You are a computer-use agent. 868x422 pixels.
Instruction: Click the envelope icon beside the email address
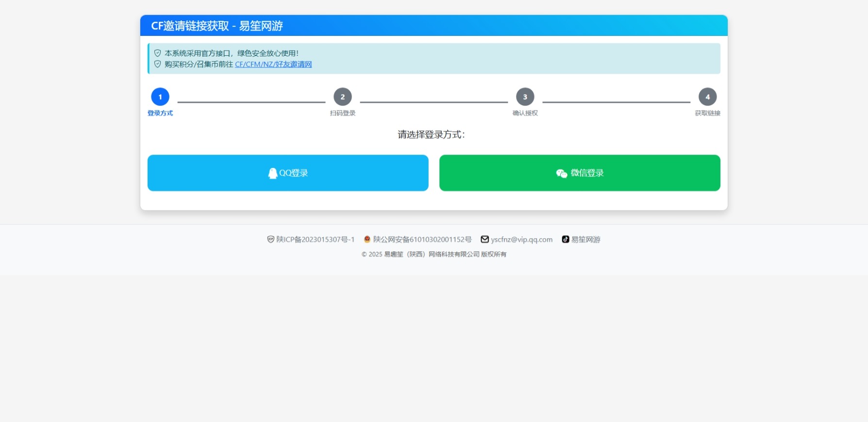tap(484, 239)
